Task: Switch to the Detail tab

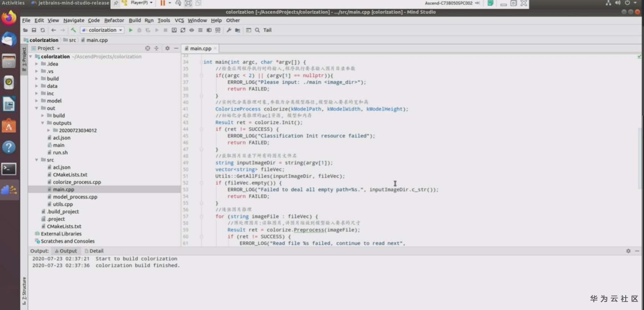Action: point(94,251)
